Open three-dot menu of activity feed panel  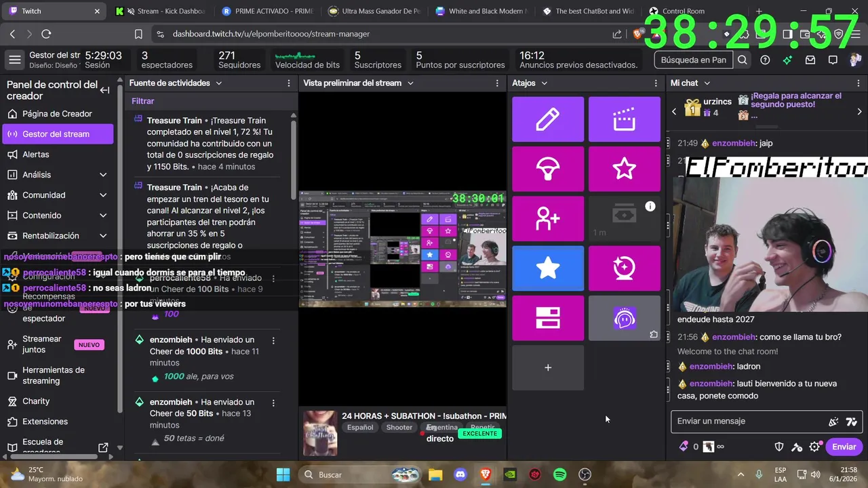pos(289,83)
